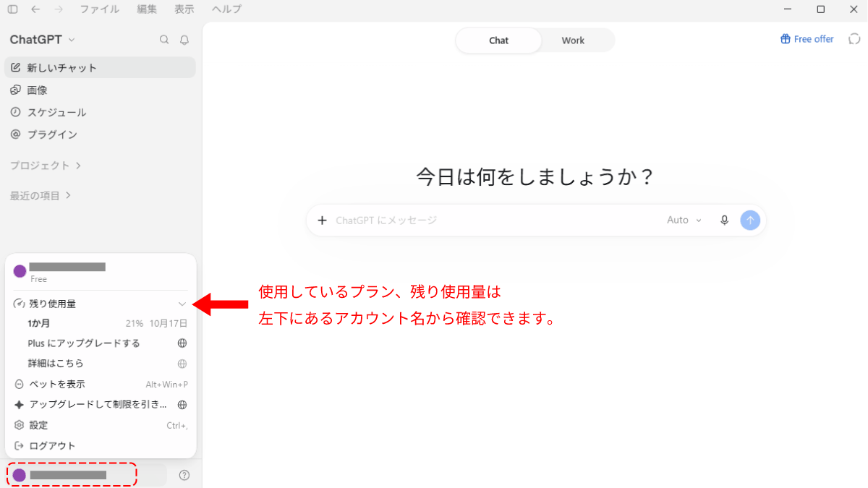Open help question mark icon
This screenshot has width=868, height=488.
pyautogui.click(x=184, y=475)
